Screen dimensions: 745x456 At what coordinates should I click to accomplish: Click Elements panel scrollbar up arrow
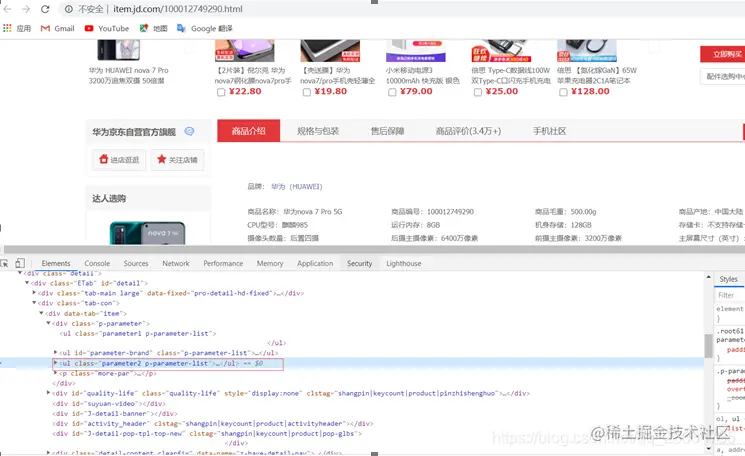pyautogui.click(x=708, y=277)
